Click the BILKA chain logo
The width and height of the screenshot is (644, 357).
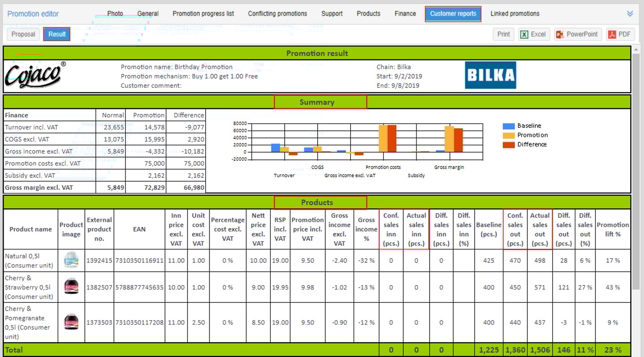coord(490,75)
